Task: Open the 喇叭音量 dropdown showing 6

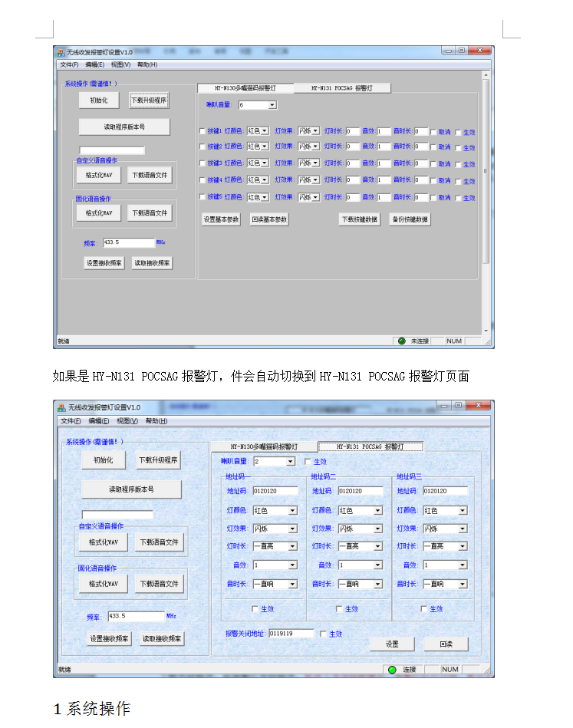Action: coord(272,105)
